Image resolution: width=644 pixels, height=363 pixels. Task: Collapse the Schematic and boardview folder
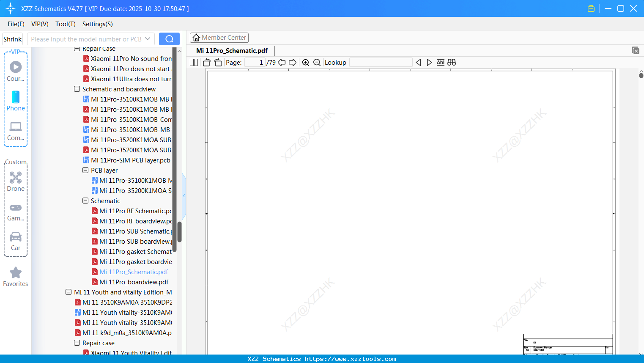click(77, 89)
